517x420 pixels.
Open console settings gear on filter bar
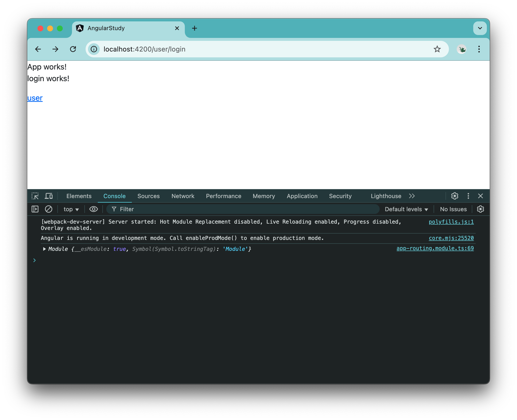tap(480, 209)
